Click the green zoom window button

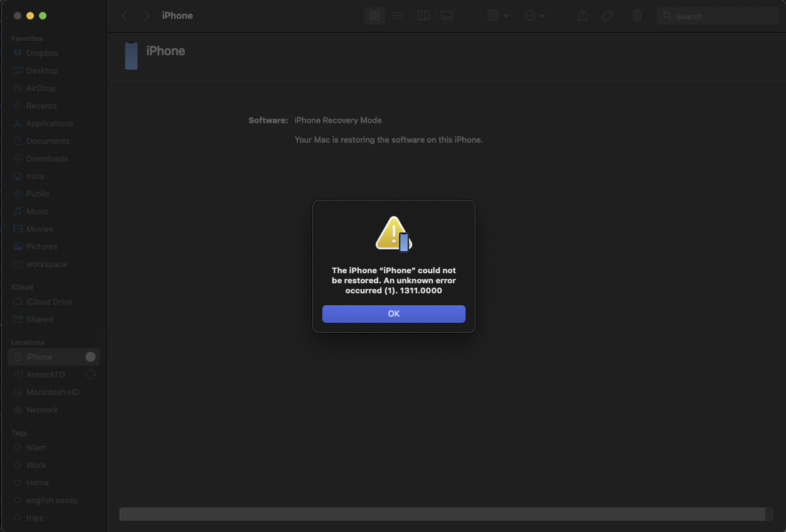click(x=43, y=16)
